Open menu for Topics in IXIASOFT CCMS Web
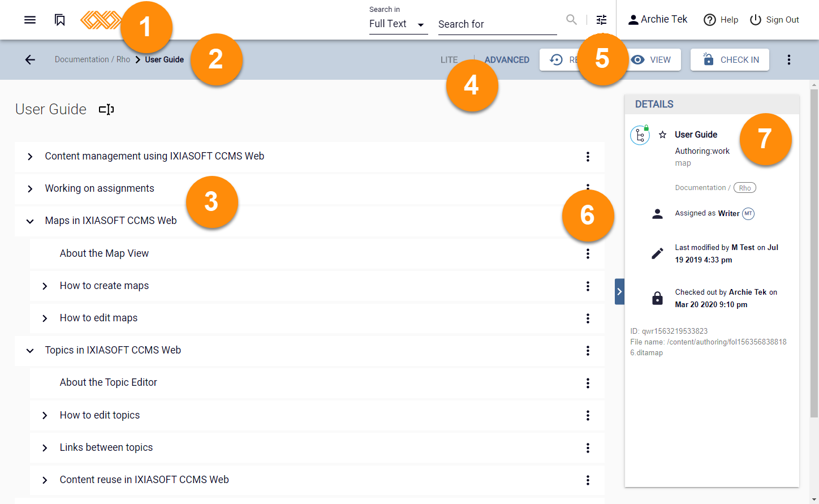This screenshot has height=504, width=819. click(x=588, y=351)
